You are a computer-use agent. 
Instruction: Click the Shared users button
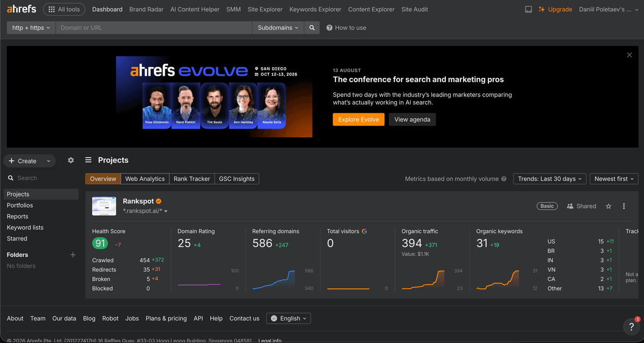click(581, 206)
